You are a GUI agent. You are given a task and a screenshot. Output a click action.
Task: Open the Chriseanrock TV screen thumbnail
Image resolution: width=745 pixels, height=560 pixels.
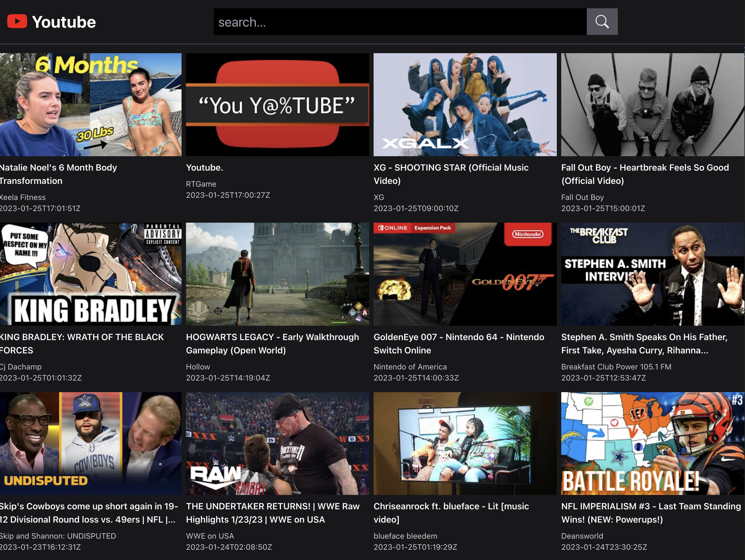click(x=465, y=444)
